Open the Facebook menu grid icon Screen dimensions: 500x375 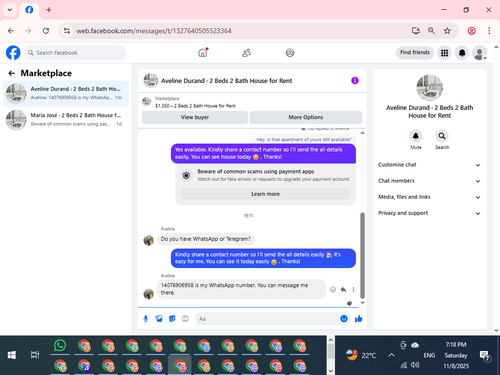pyautogui.click(x=444, y=53)
